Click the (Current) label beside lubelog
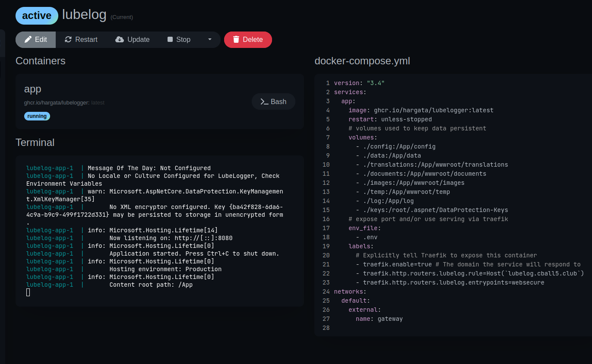 122,17
